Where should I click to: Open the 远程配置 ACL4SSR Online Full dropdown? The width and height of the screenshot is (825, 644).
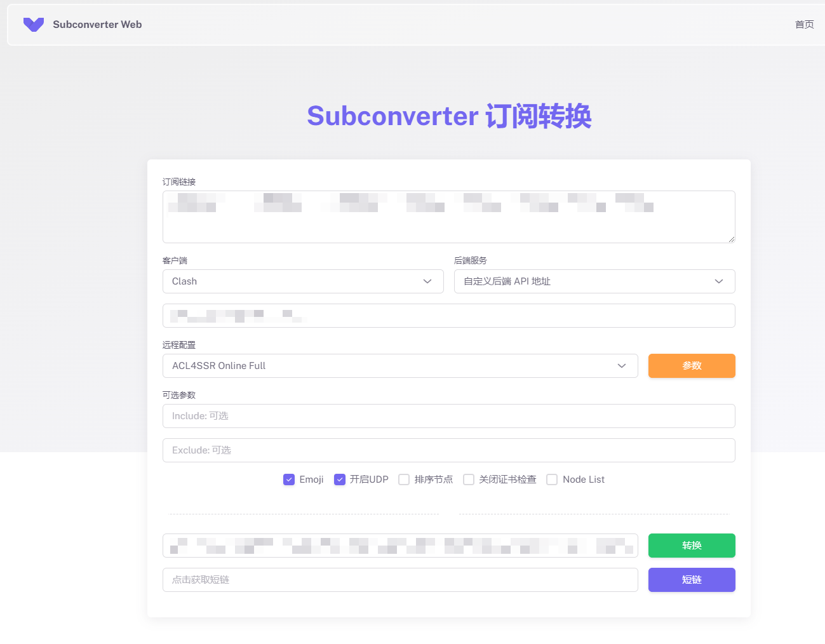click(x=400, y=366)
